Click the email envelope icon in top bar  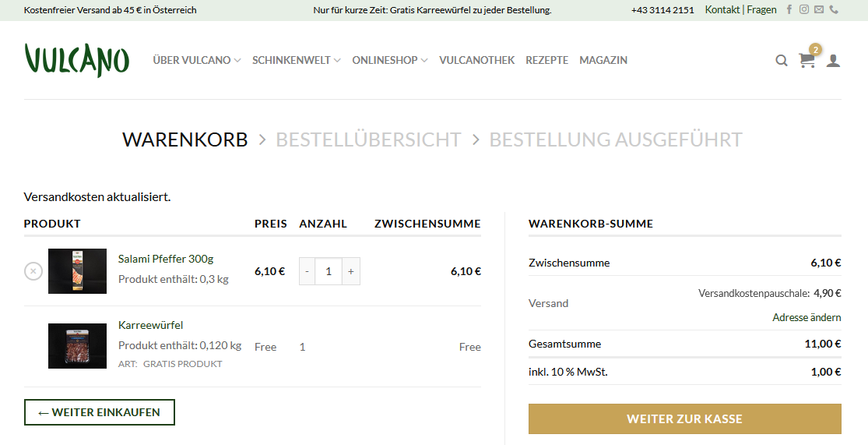(819, 9)
